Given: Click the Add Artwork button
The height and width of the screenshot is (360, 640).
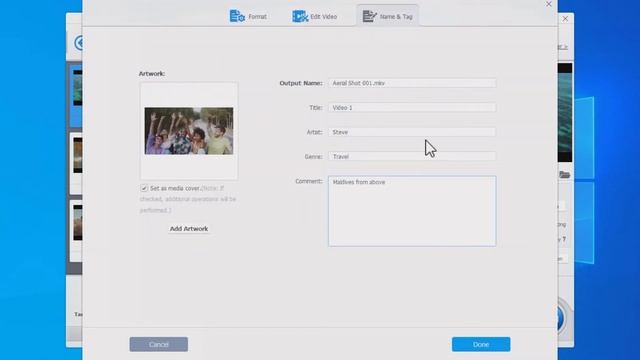Looking at the screenshot, I should (x=189, y=229).
